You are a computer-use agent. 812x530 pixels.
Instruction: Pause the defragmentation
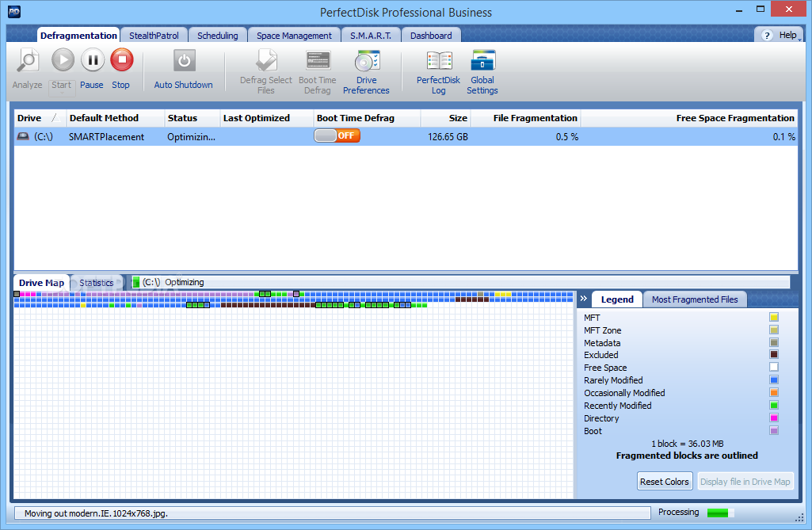(x=92, y=61)
